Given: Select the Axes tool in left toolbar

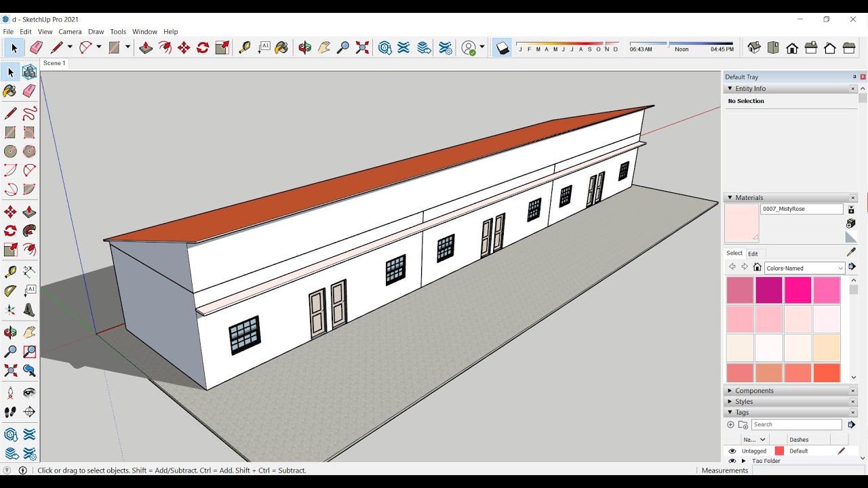Looking at the screenshot, I should click(x=10, y=310).
